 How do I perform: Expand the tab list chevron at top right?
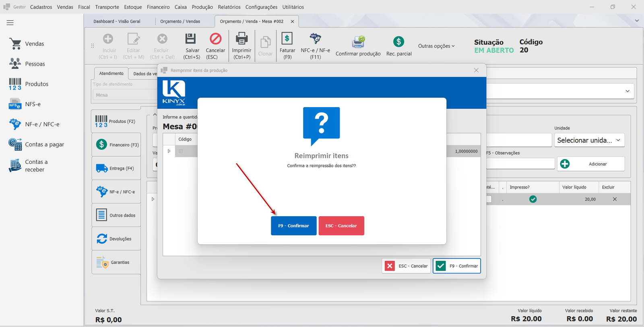[x=637, y=21]
